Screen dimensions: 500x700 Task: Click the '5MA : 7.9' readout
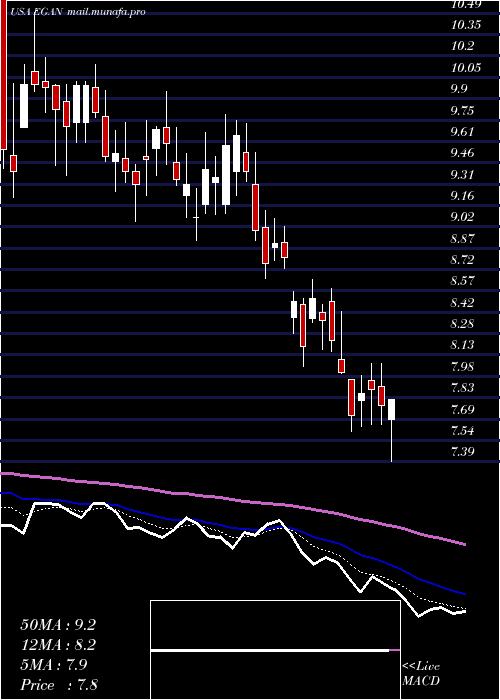pos(54,665)
